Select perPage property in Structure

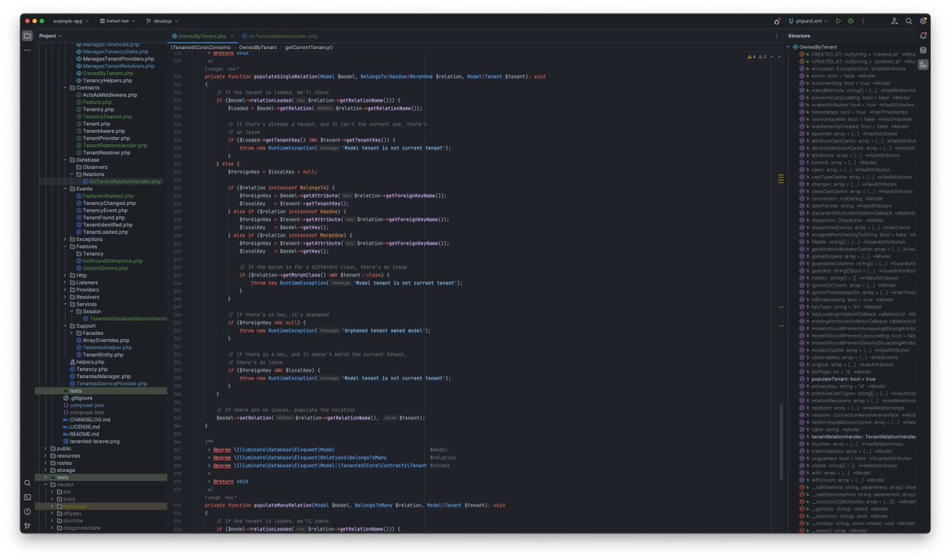pos(835,371)
